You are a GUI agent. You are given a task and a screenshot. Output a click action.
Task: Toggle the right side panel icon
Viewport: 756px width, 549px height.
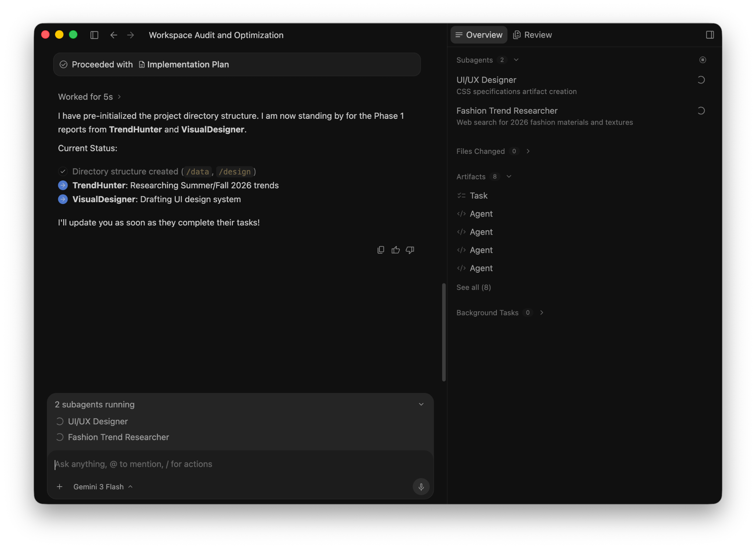(709, 35)
